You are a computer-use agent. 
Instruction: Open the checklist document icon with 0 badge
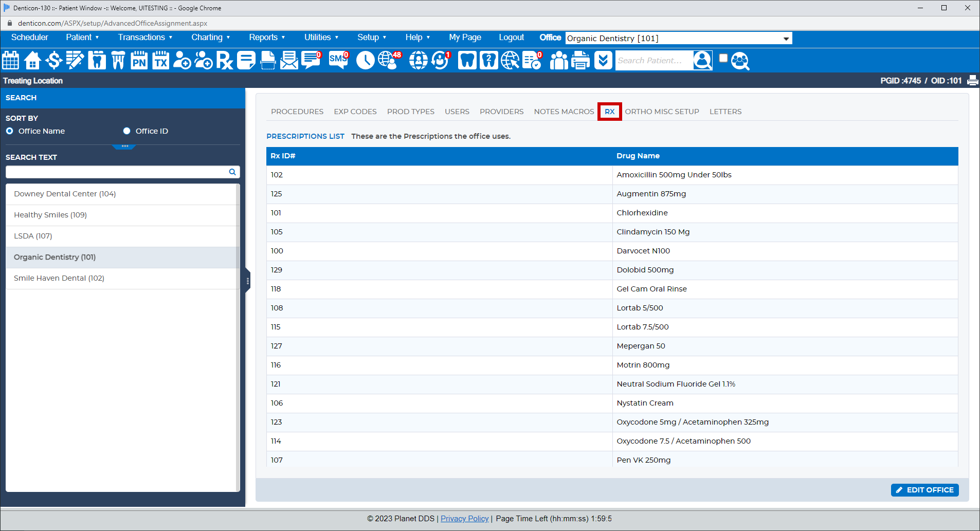[532, 61]
